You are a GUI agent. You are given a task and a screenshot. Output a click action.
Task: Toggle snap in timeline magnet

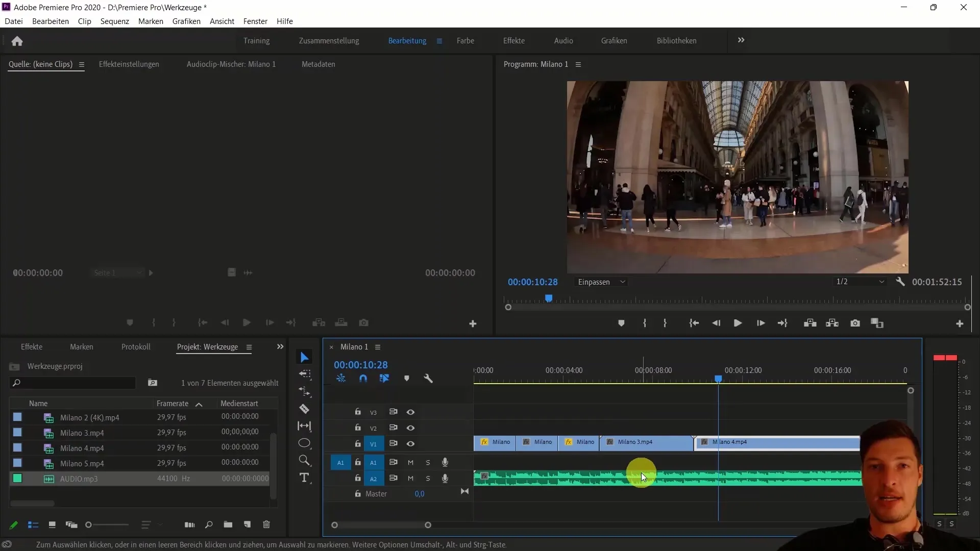tap(363, 379)
